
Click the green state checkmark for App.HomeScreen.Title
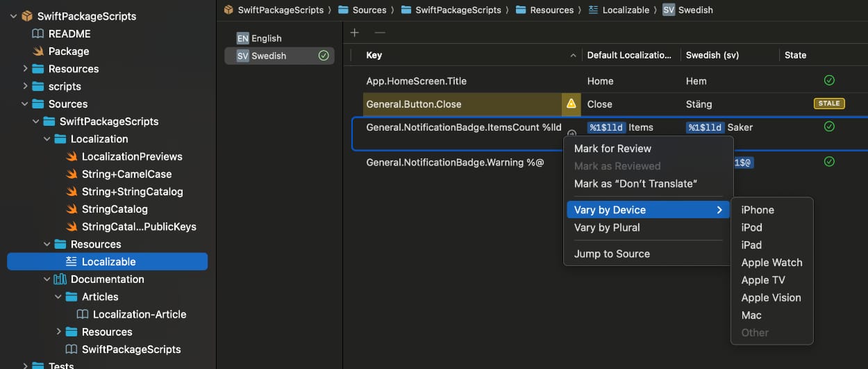click(828, 81)
